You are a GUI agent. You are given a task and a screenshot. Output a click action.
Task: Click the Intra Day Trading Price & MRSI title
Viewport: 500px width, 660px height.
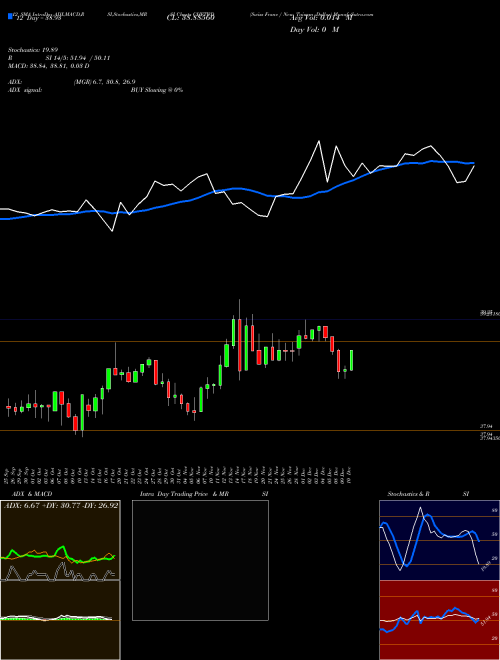pos(204,494)
